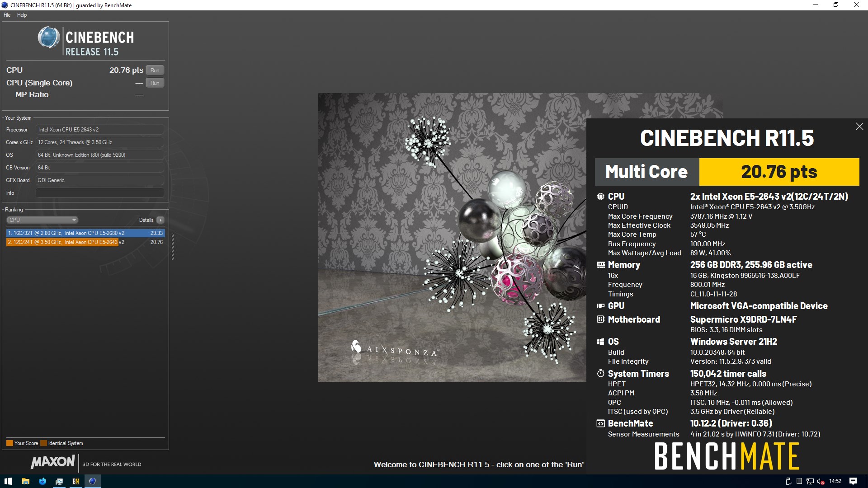Select the Xeon E5-2643 v2 ranking row
Screen dimensions: 868x488
pyautogui.click(x=85, y=242)
